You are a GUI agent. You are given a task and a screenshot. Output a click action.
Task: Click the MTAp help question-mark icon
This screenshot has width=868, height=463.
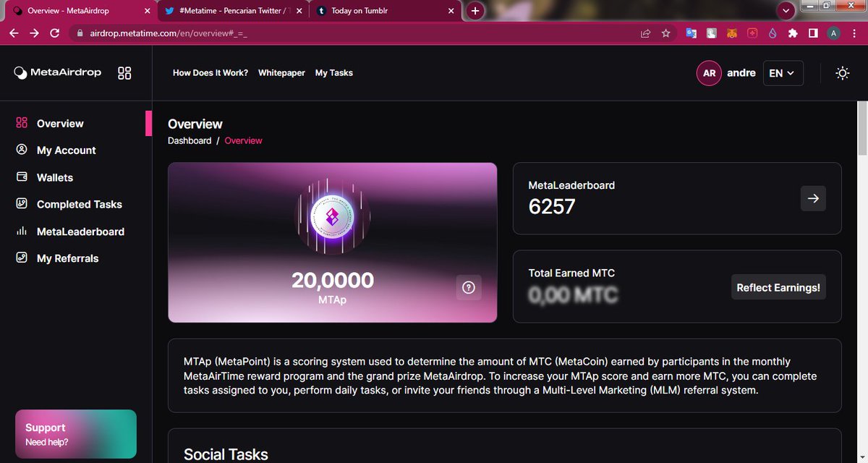(469, 288)
